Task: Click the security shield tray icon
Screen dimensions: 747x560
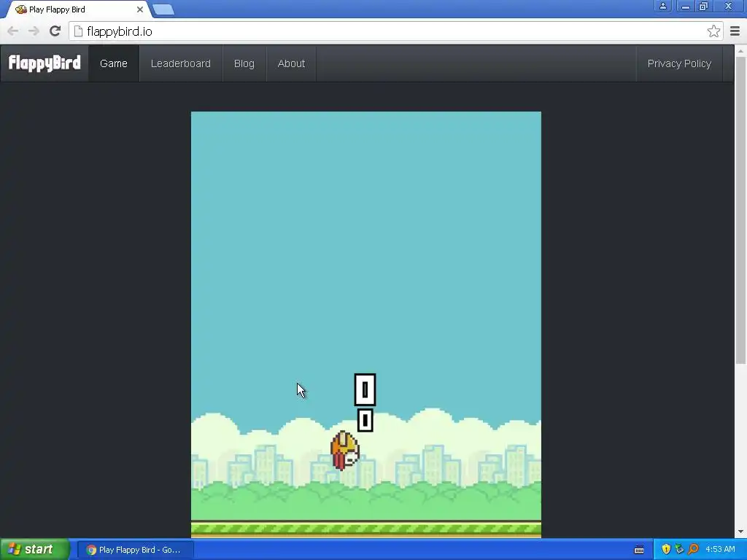Action: (666, 549)
